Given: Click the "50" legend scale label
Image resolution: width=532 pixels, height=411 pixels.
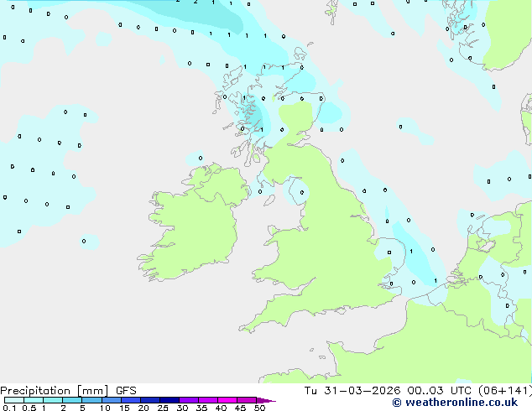Looking at the screenshot, I should (x=259, y=408).
